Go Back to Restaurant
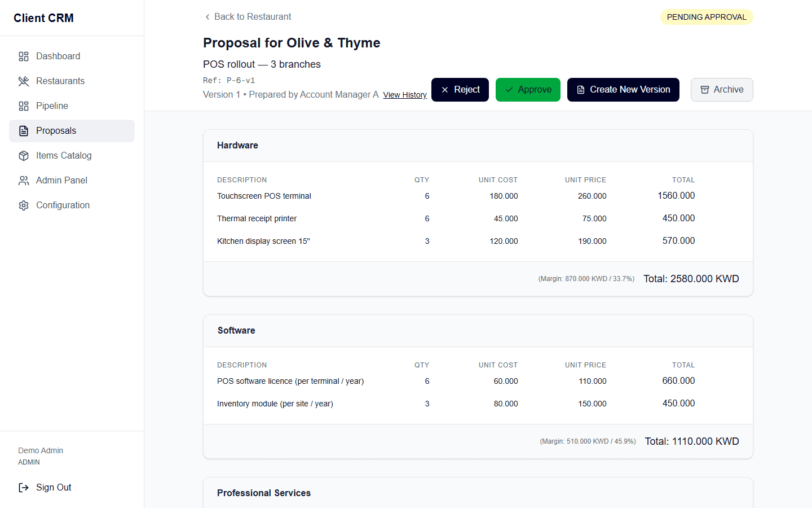 [248, 17]
